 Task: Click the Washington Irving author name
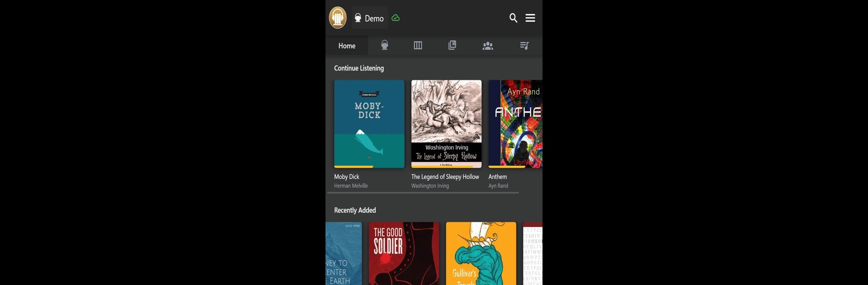(430, 186)
